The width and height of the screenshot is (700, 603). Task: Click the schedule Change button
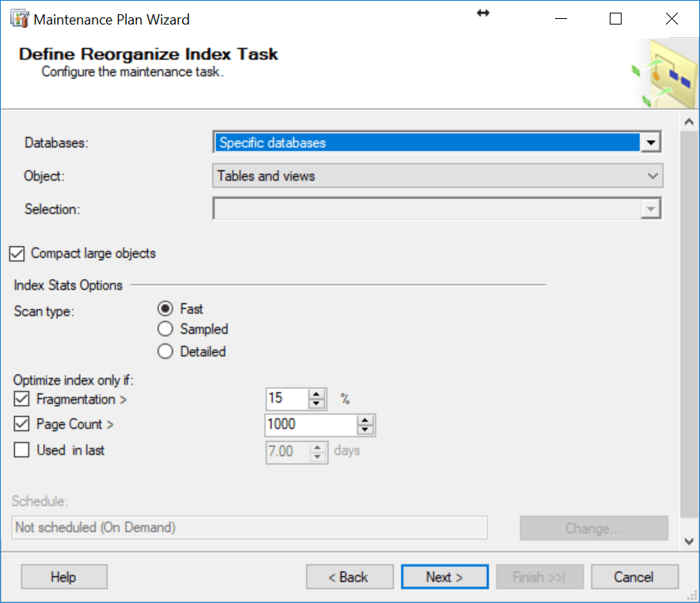tap(594, 528)
